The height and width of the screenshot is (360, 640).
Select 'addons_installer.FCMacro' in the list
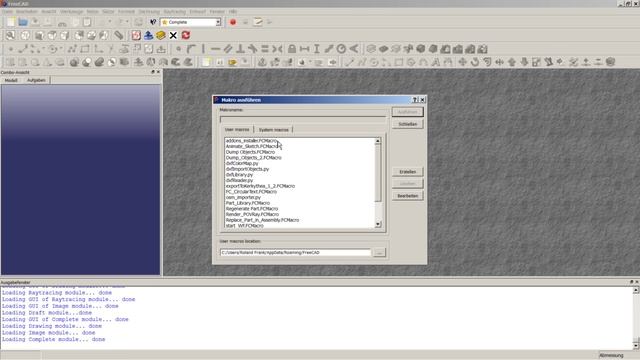pyautogui.click(x=251, y=141)
